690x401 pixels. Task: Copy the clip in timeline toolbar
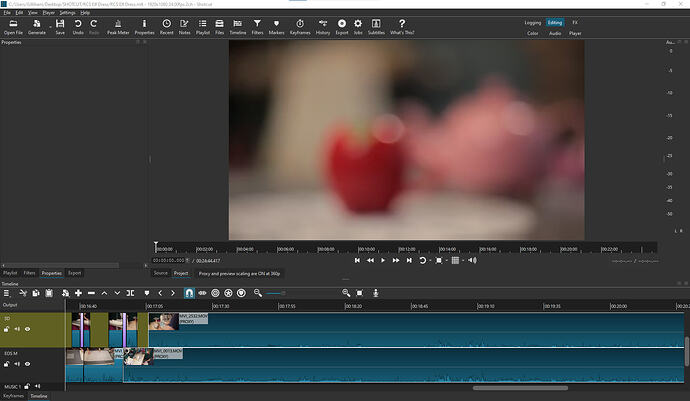(36, 293)
